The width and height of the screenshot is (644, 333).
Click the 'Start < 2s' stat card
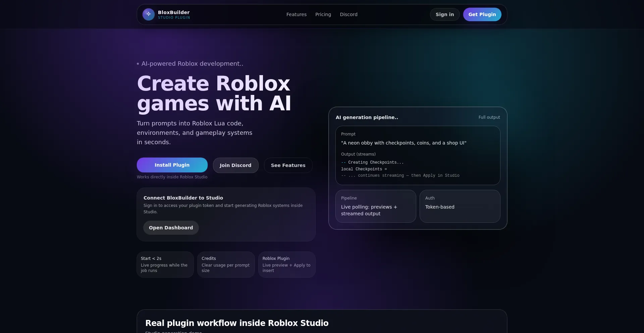[165, 265]
